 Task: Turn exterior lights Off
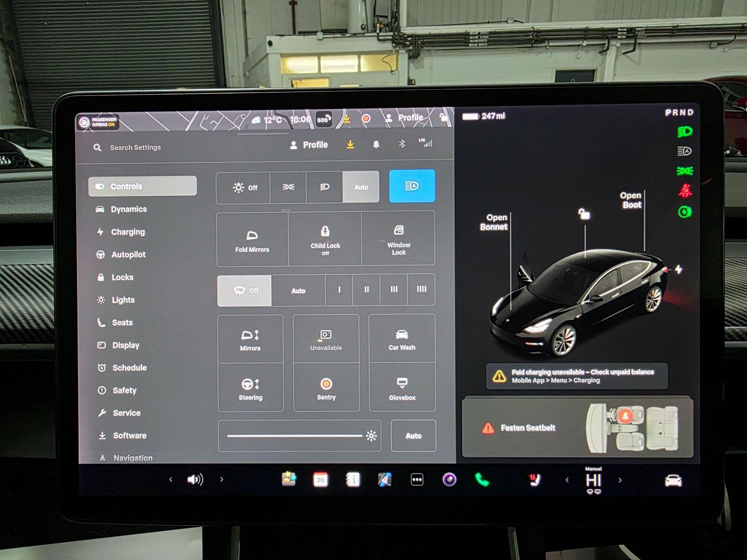point(244,187)
